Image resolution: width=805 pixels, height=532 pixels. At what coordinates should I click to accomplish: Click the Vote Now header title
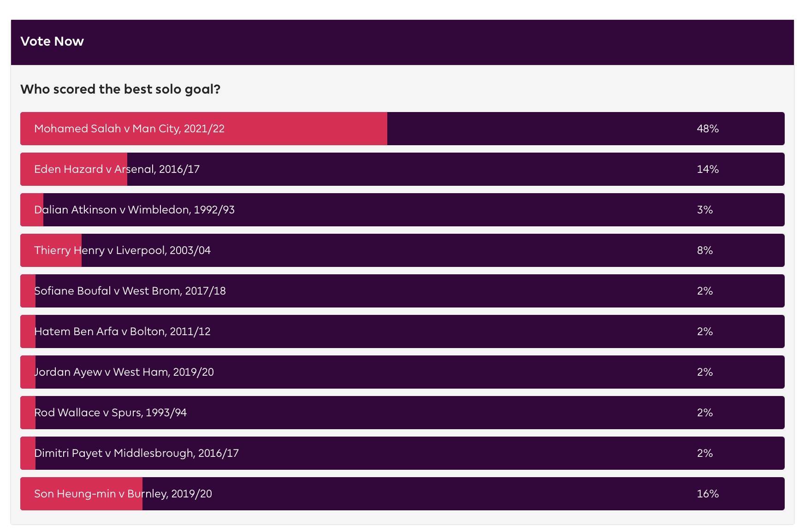pyautogui.click(x=52, y=41)
